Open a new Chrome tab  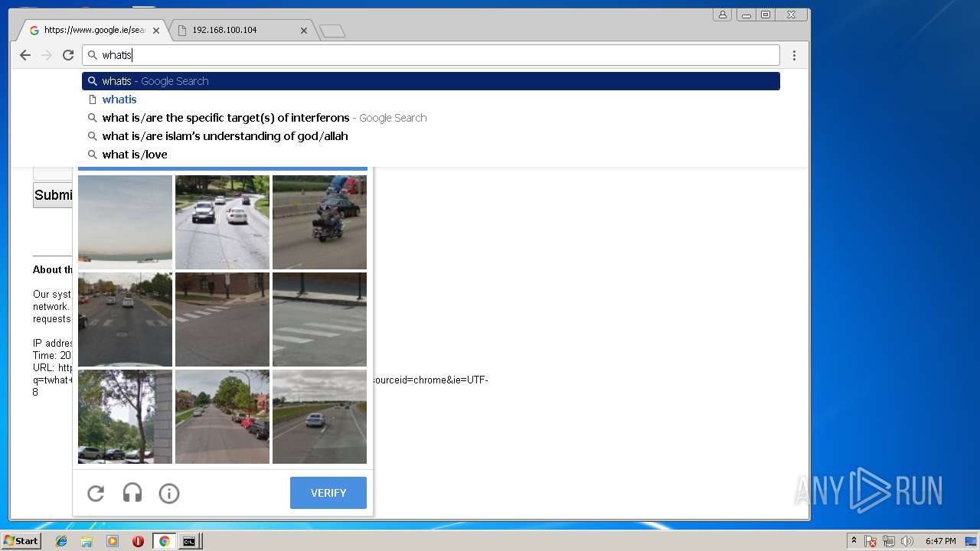pyautogui.click(x=332, y=31)
